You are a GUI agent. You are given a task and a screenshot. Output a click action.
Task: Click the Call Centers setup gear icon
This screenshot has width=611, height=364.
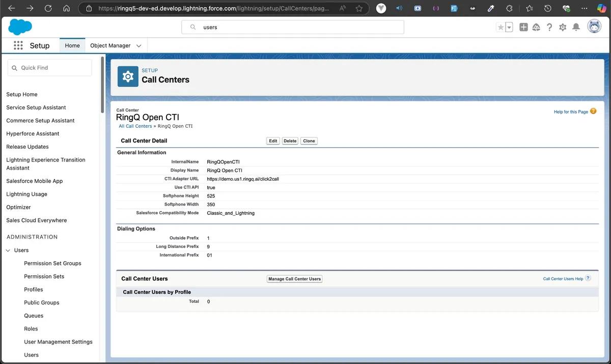(x=128, y=76)
